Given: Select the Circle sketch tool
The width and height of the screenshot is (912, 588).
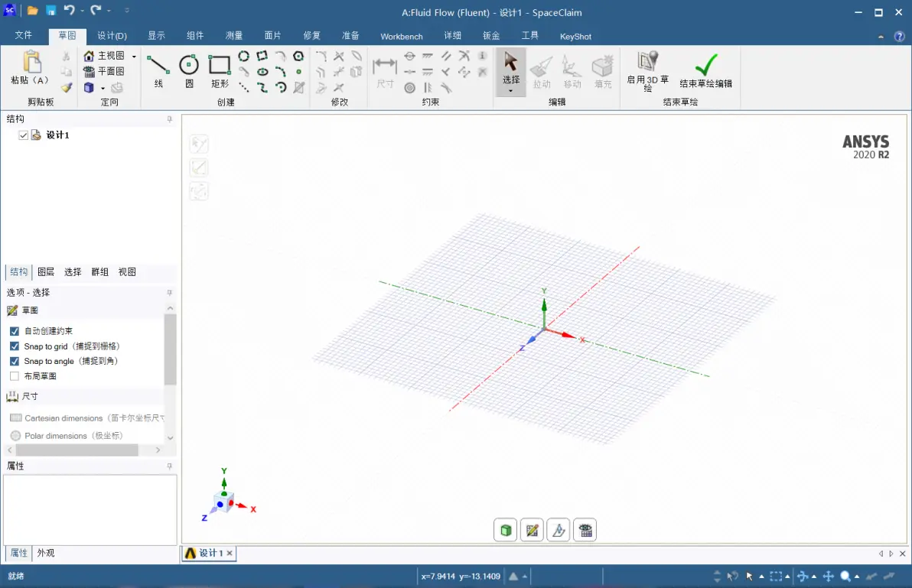Looking at the screenshot, I should click(x=189, y=70).
